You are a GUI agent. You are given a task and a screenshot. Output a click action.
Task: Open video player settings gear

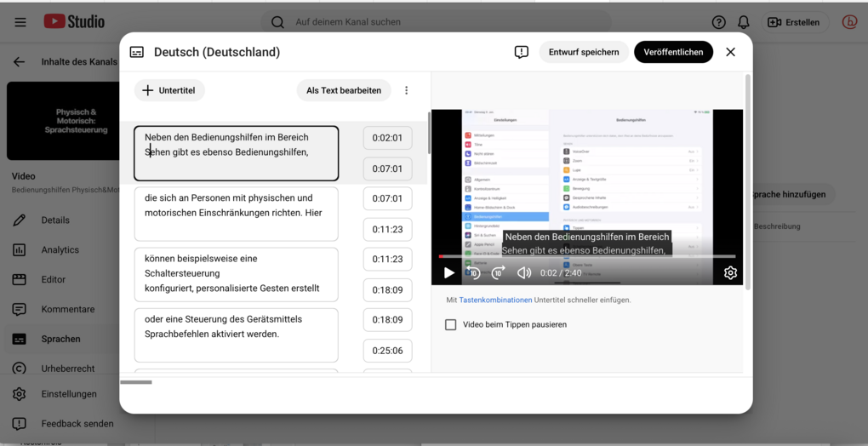[x=730, y=273]
